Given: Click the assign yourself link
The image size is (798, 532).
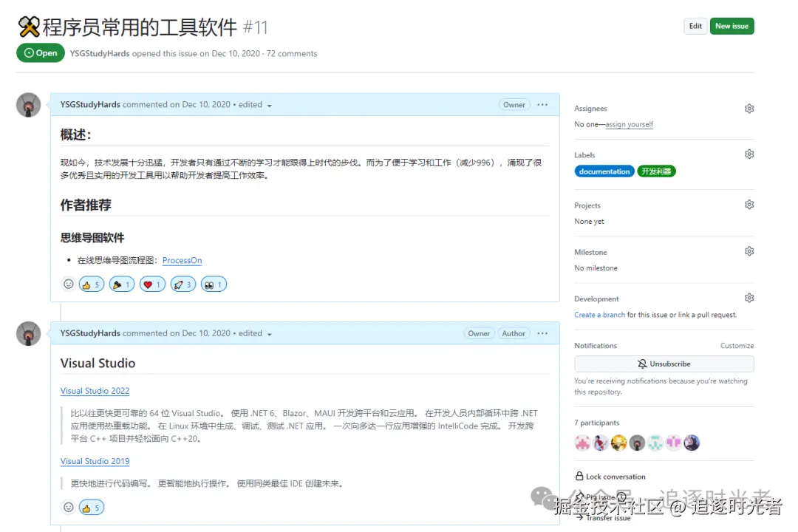Looking at the screenshot, I should [x=629, y=124].
